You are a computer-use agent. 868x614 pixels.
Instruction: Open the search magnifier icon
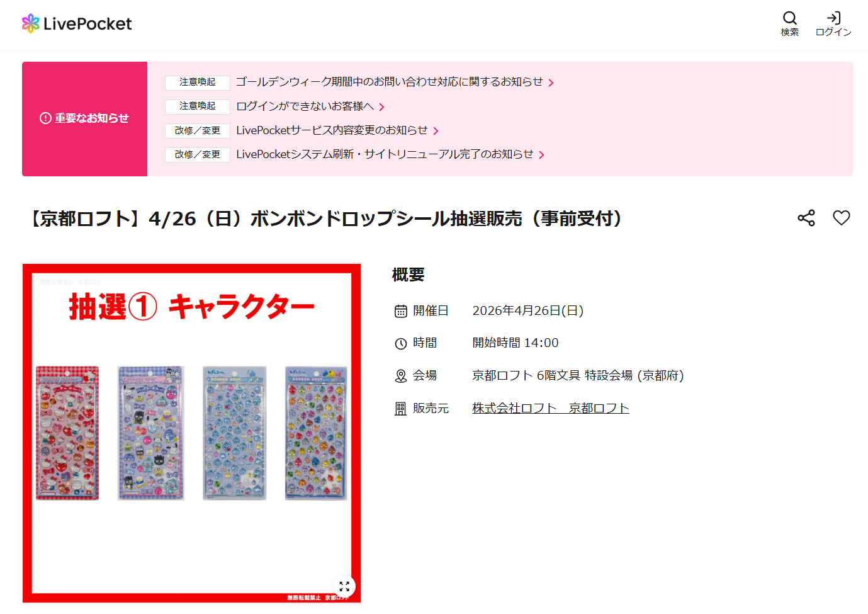(x=790, y=18)
